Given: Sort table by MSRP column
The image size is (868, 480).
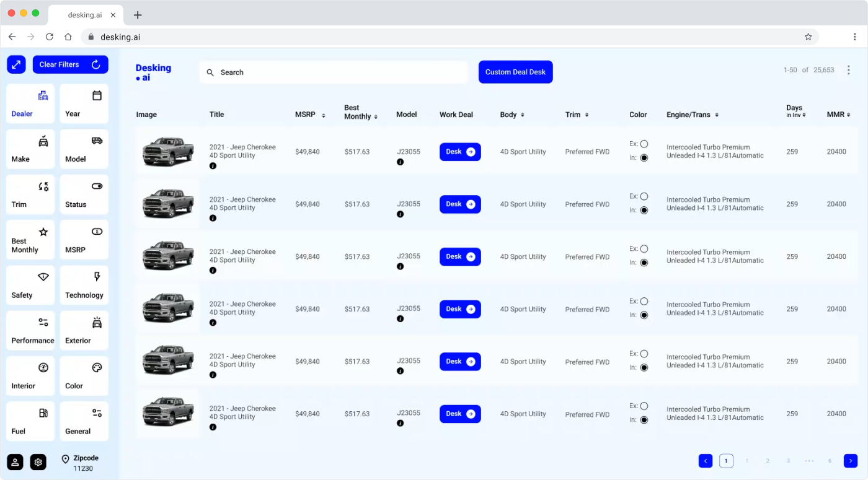Looking at the screenshot, I should pyautogui.click(x=309, y=115).
